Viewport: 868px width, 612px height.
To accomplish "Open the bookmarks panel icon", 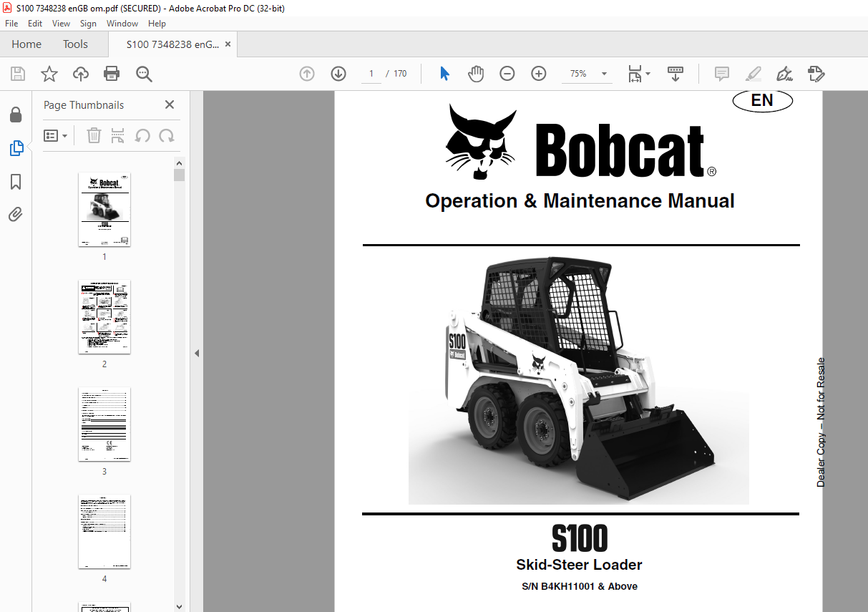I will pyautogui.click(x=16, y=182).
